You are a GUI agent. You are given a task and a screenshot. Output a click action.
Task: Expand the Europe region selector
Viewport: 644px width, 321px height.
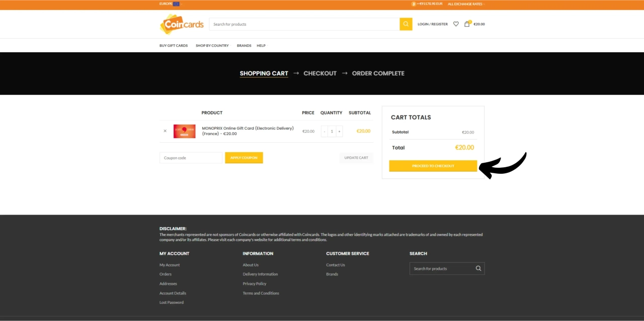pos(169,4)
